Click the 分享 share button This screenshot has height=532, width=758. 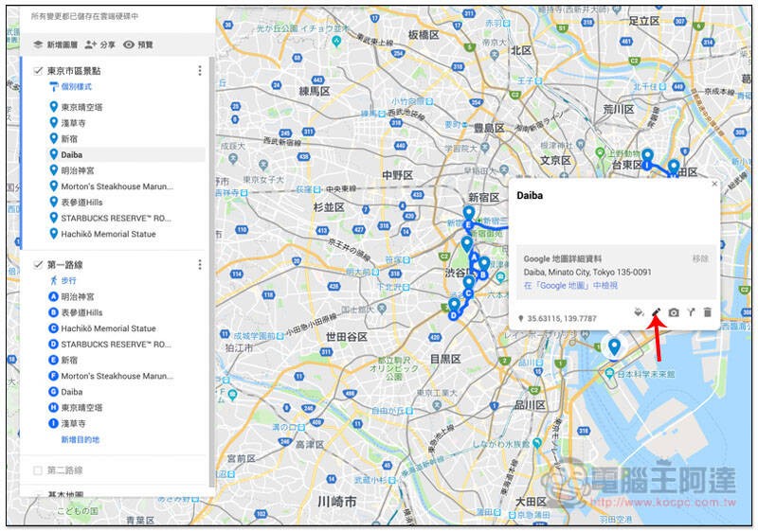[100, 44]
